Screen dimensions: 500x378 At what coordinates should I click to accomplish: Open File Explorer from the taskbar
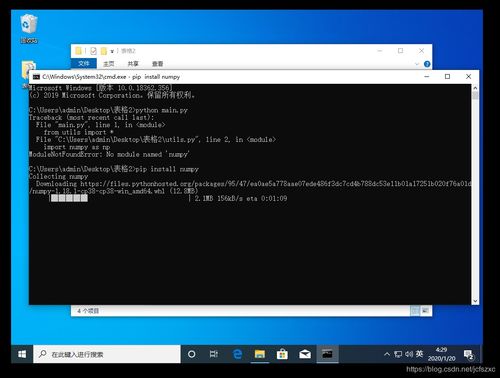coord(260,354)
